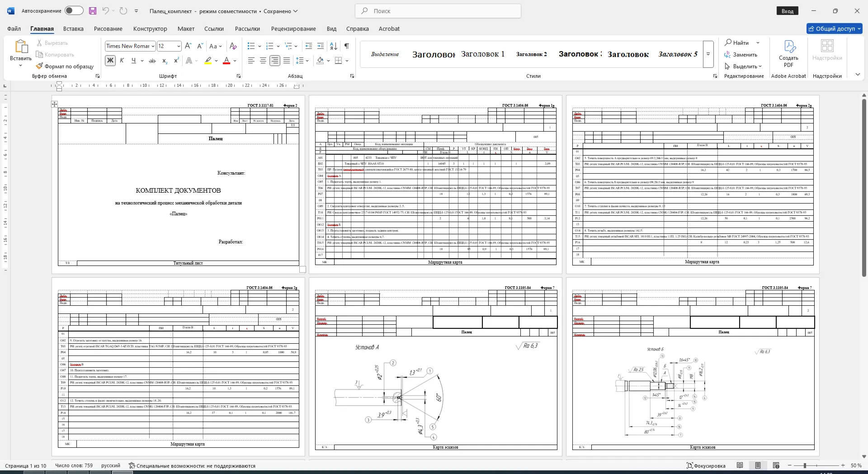Center align text icon
The image size is (868, 474).
[x=263, y=61]
